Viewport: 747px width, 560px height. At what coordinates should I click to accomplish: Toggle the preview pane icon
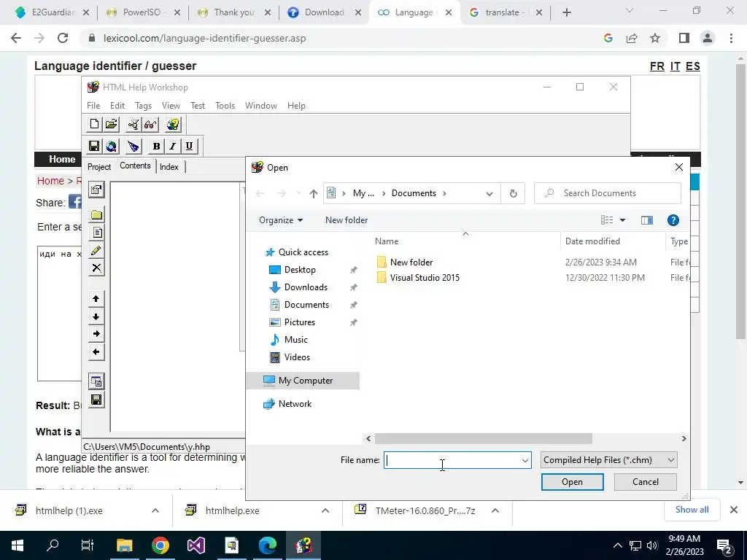pyautogui.click(x=646, y=220)
